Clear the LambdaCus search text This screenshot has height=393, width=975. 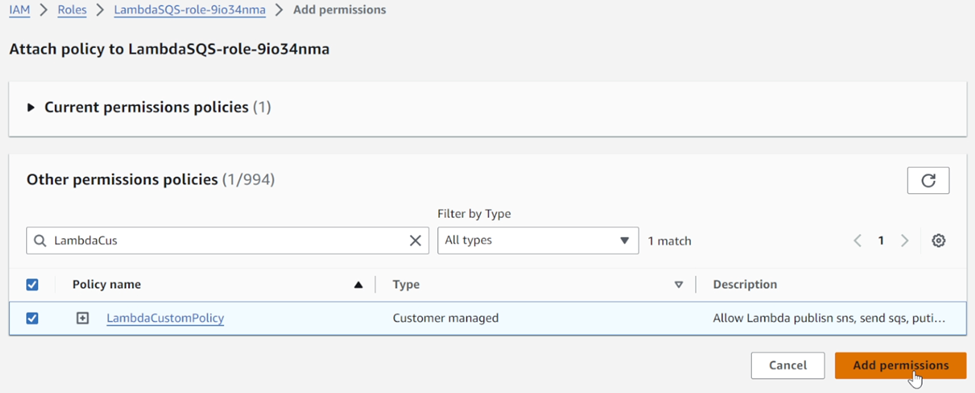415,241
